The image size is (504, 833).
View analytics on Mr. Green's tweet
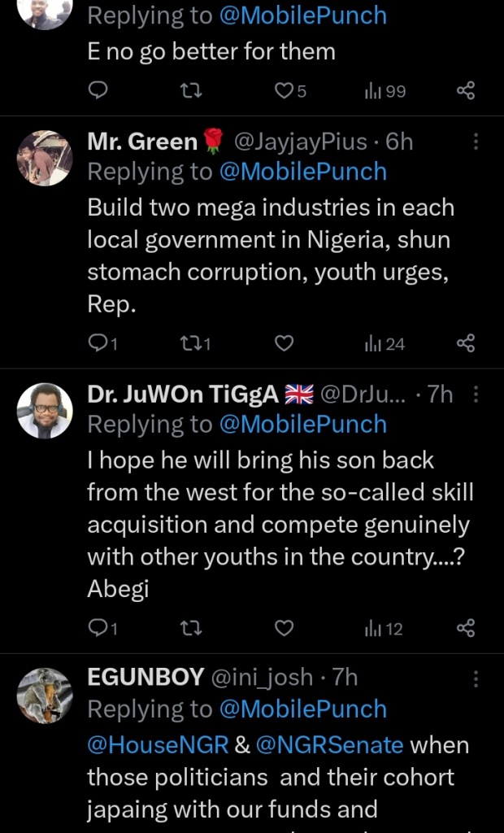385,344
